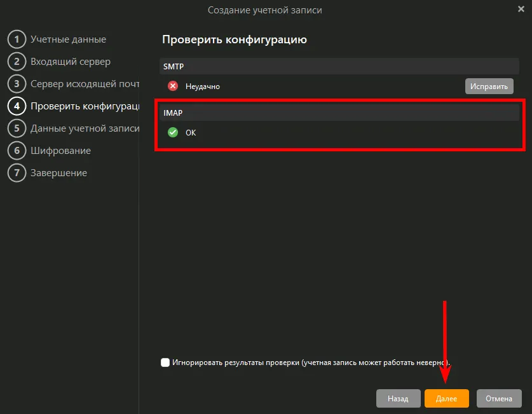
Task: Close the account creation dialog
Action: (521, 9)
